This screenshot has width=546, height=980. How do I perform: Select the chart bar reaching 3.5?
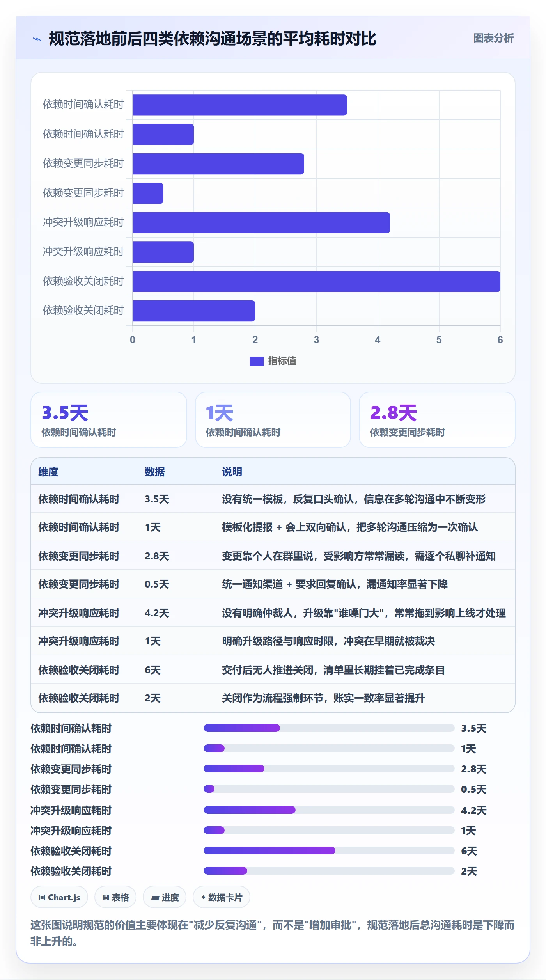point(240,105)
